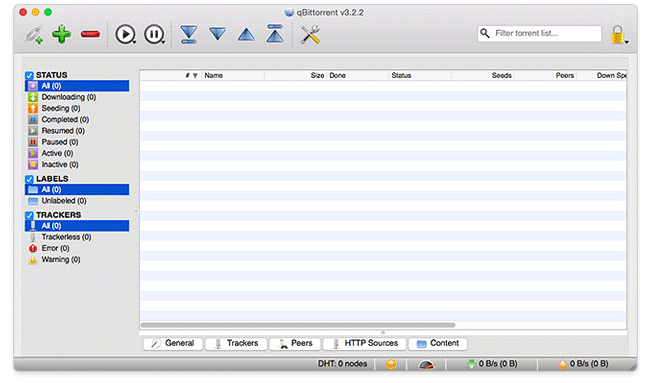Toggle the STATUS section checkbox
This screenshot has width=650, height=383.
click(x=29, y=75)
